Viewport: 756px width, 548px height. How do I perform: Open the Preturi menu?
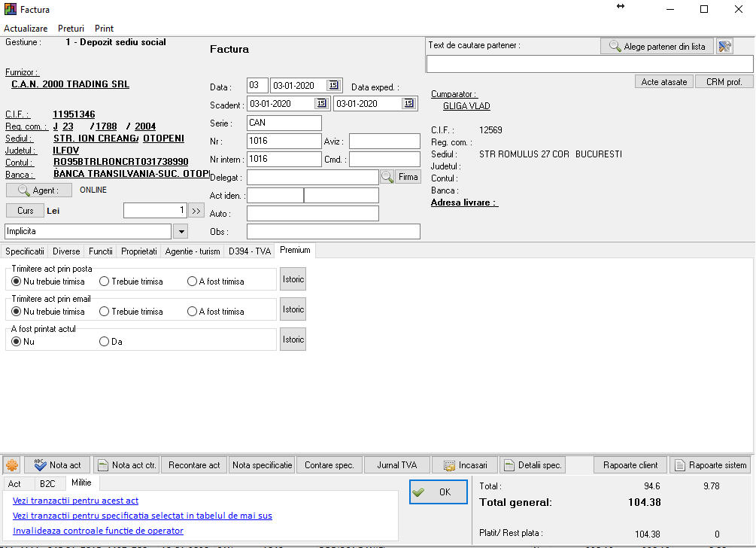pyautogui.click(x=71, y=29)
